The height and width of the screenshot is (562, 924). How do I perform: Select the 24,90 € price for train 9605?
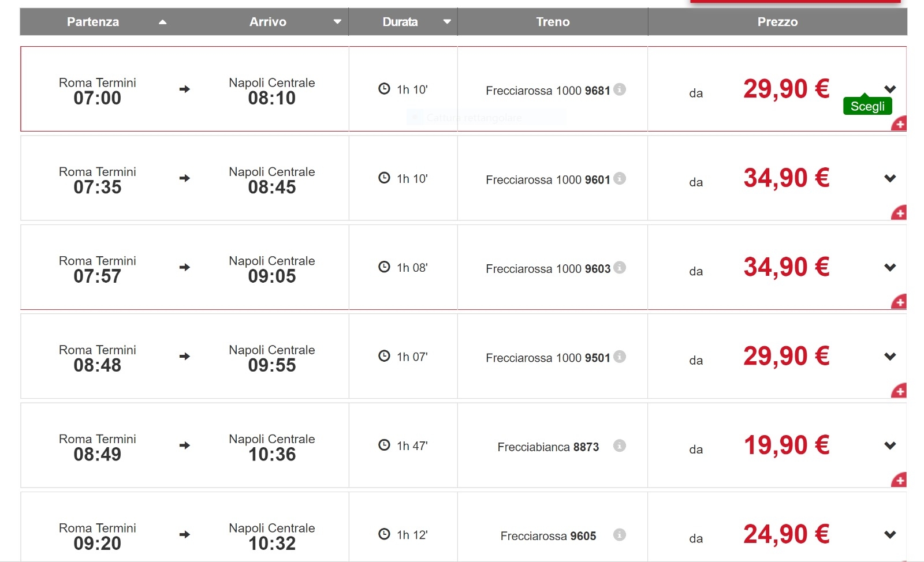[x=786, y=534]
